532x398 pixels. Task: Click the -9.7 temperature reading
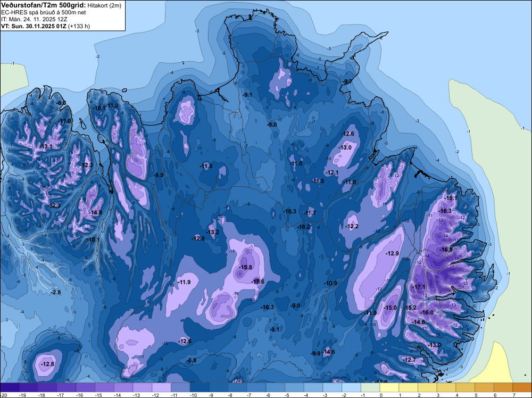click(347, 82)
